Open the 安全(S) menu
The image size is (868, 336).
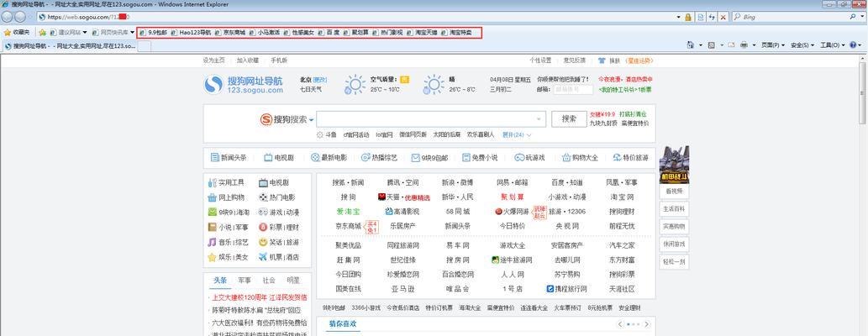[x=802, y=45]
